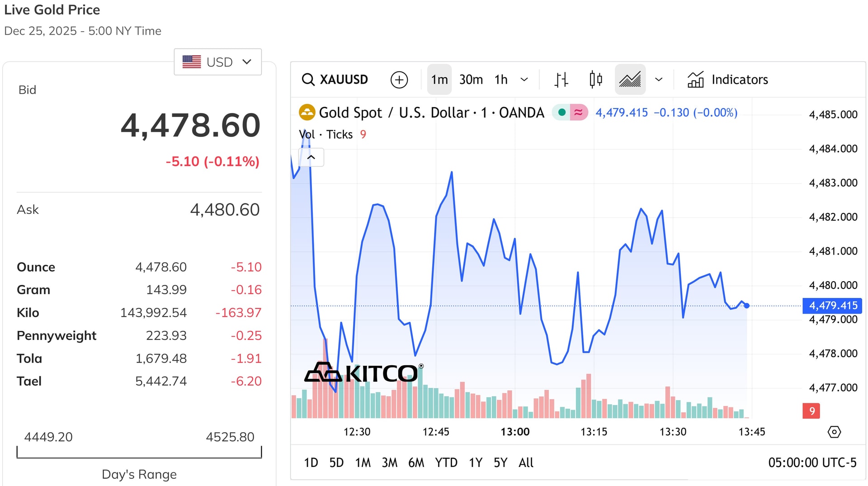This screenshot has height=486, width=868.
Task: Expand the timeframe dropdown next to 1h
Action: [x=524, y=80]
